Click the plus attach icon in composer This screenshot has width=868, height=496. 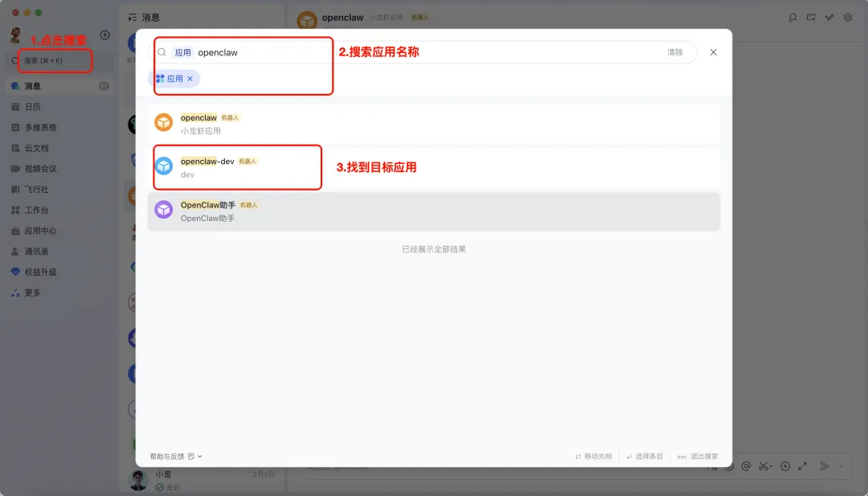[785, 466]
